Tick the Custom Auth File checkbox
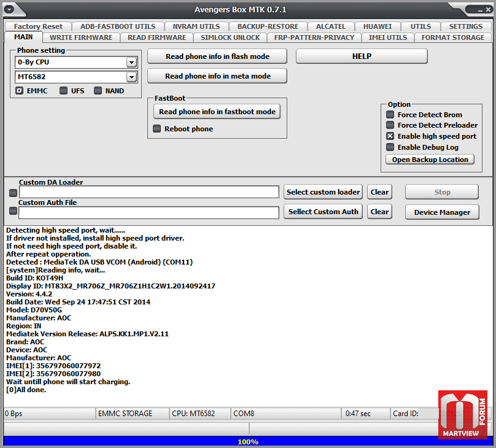The width and height of the screenshot is (496, 448). pos(13,210)
